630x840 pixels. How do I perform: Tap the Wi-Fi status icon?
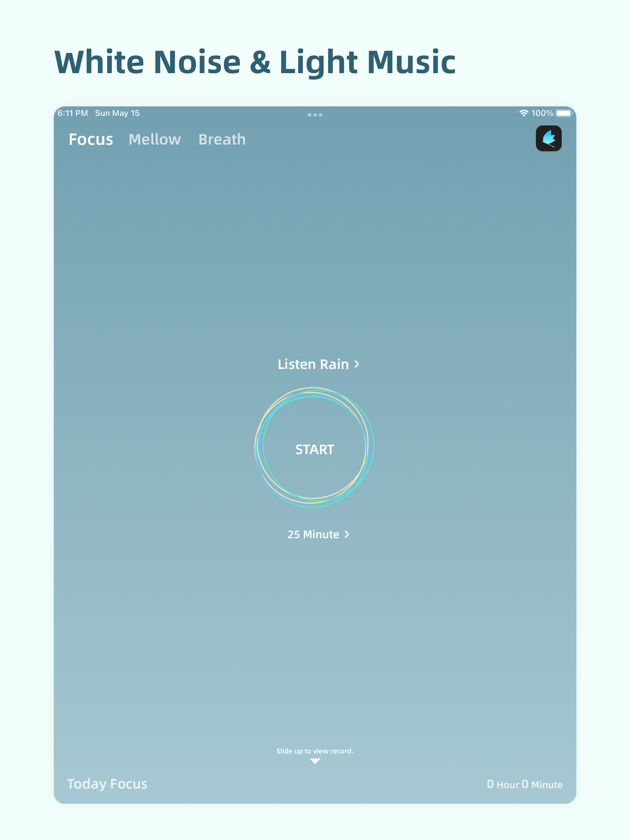pyautogui.click(x=524, y=113)
